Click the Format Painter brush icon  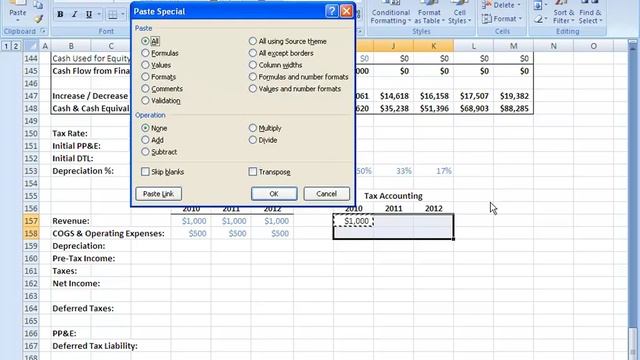[39, 18]
